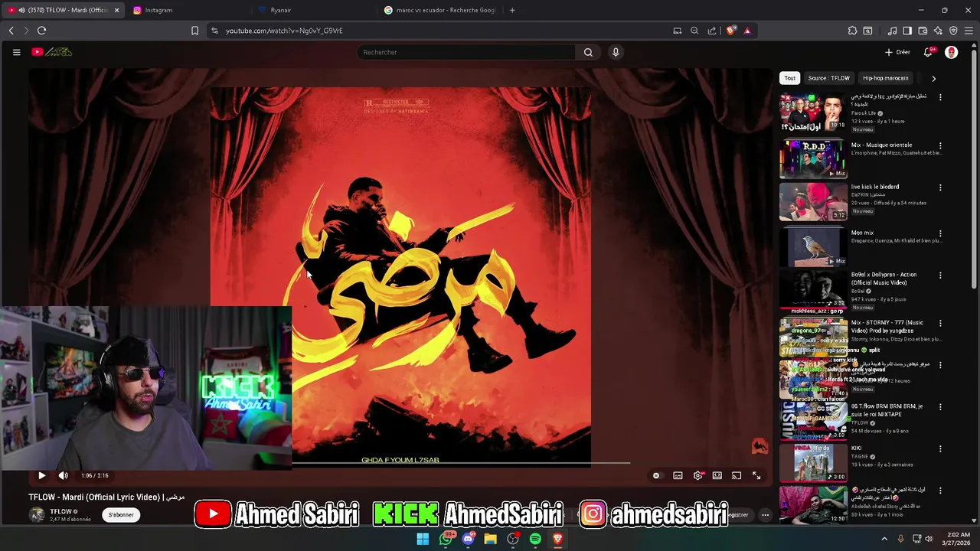This screenshot has width=980, height=551.
Task: Toggle subtitles in the video player
Action: coord(678,475)
